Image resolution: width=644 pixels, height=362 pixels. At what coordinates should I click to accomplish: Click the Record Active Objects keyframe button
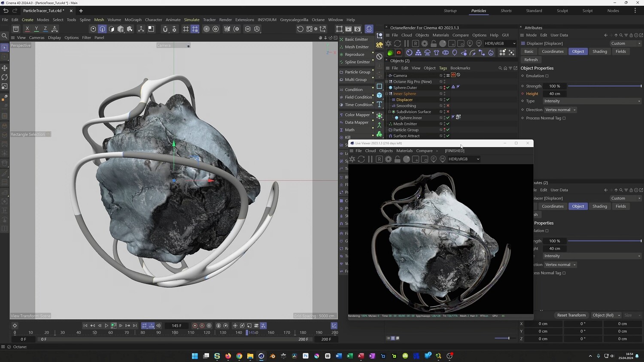coord(195,326)
